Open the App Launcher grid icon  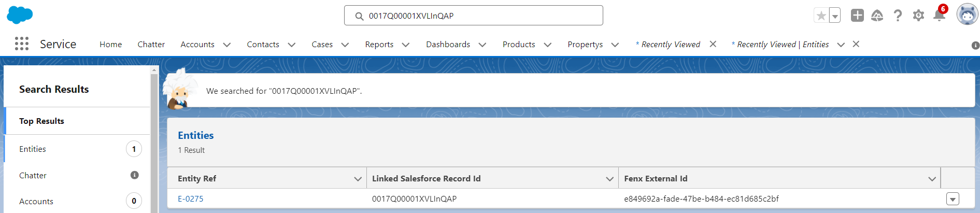click(x=22, y=44)
